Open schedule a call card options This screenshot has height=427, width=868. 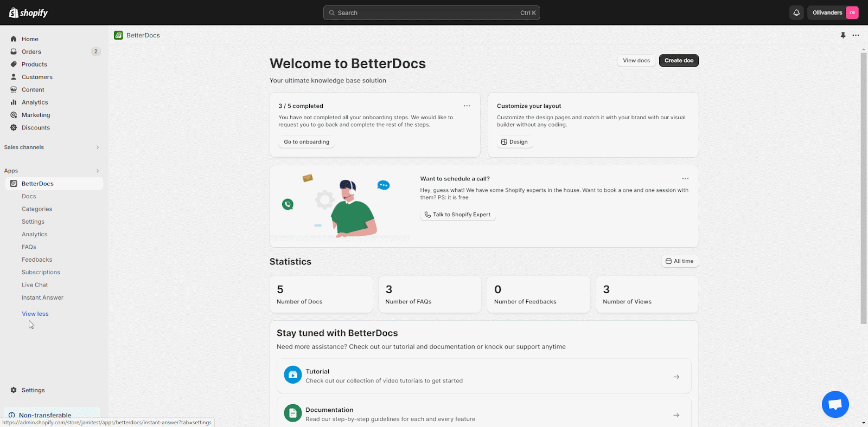685,178
